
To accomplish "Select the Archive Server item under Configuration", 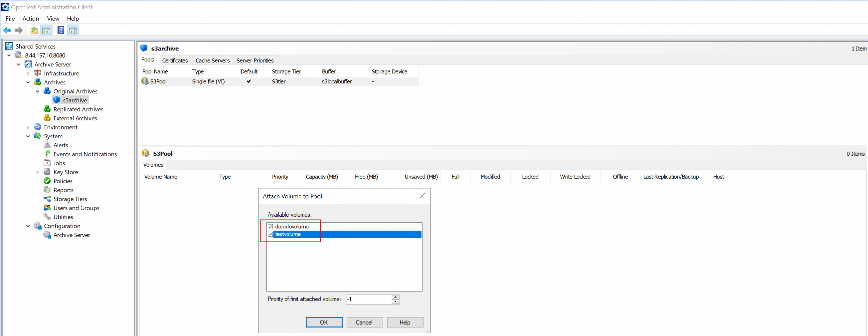I will tap(72, 235).
